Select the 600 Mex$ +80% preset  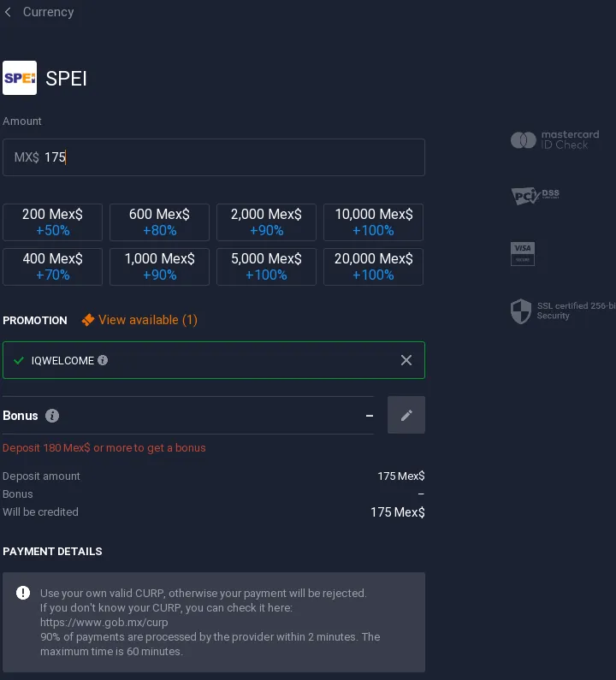(x=160, y=222)
